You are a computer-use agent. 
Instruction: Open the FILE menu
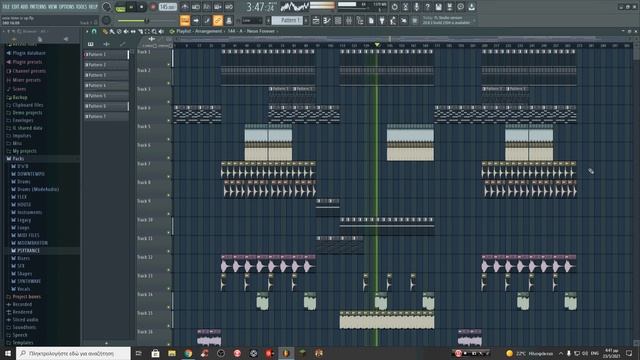click(6, 7)
